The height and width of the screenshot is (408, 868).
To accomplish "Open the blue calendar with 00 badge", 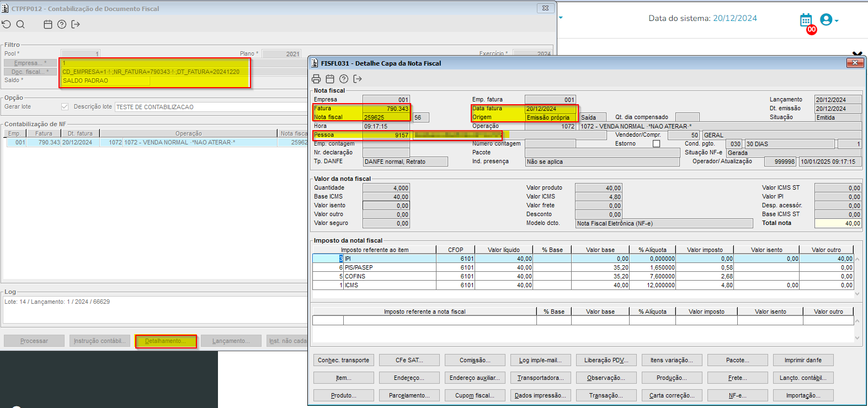I will click(806, 20).
